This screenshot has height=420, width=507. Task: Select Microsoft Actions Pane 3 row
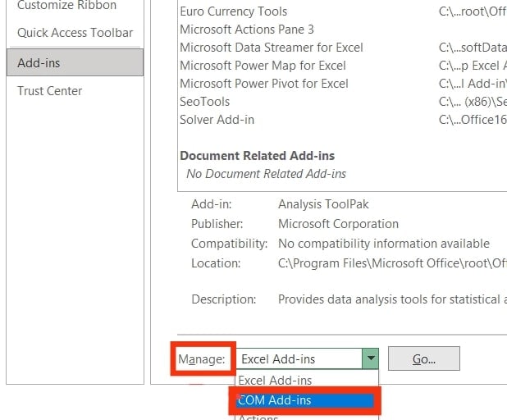click(343, 30)
